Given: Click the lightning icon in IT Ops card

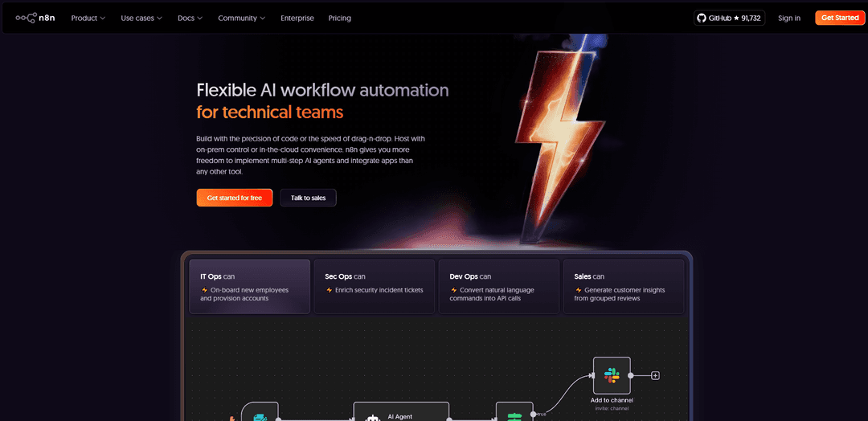Looking at the screenshot, I should click(203, 290).
